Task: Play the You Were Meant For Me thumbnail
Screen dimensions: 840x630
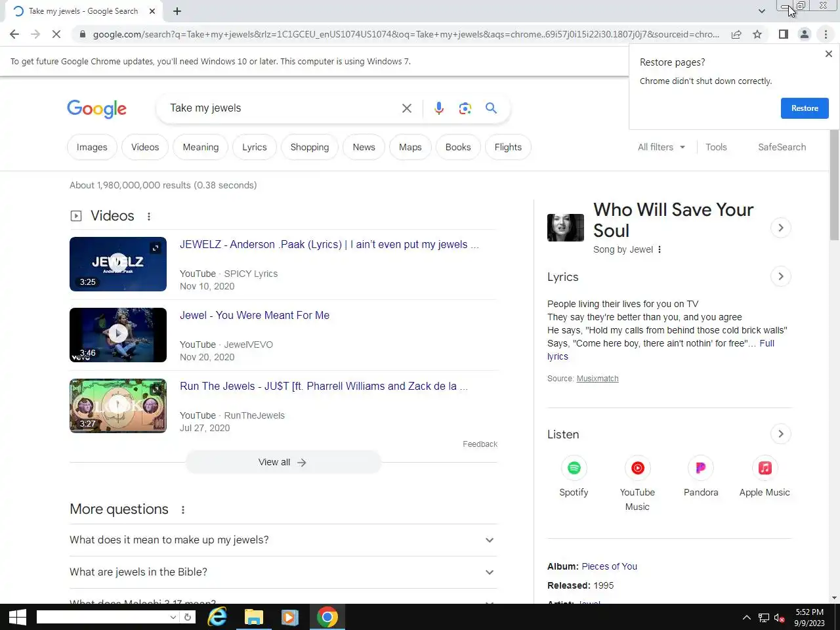Action: pyautogui.click(x=118, y=335)
